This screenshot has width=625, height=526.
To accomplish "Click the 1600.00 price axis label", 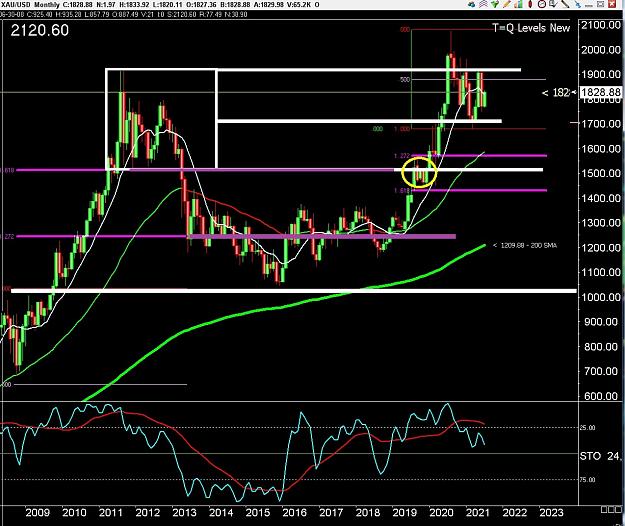I will point(601,148).
